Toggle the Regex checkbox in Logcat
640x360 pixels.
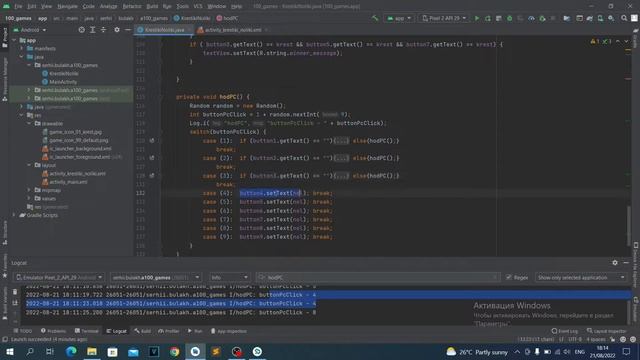(509, 277)
